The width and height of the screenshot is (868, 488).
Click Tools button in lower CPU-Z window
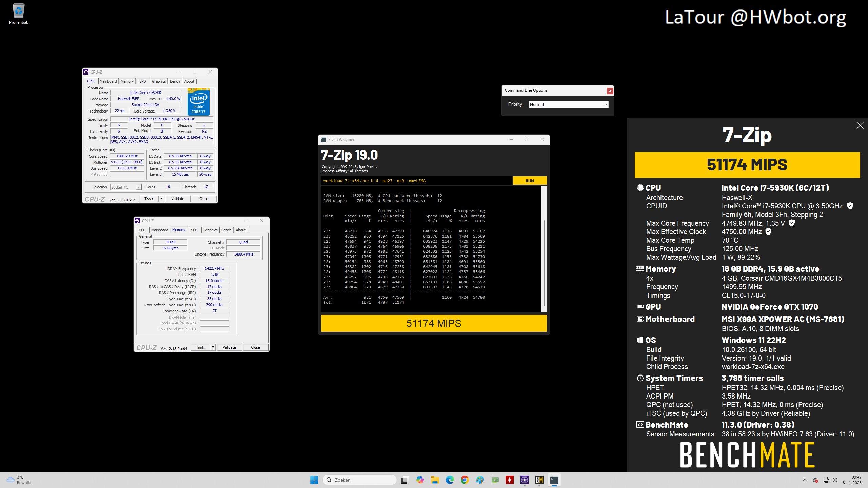(x=200, y=347)
